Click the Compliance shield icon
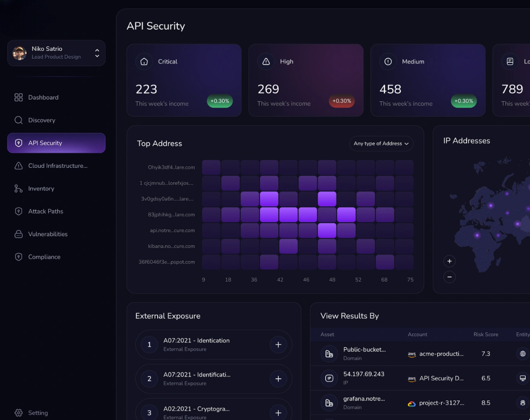The image size is (530, 420). 18,257
